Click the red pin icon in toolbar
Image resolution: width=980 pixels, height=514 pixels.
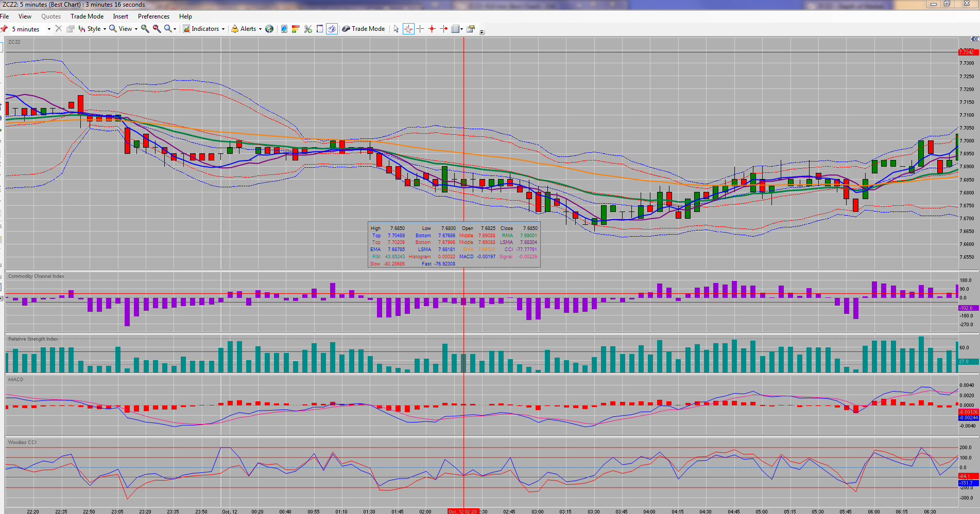pyautogui.click(x=4, y=29)
